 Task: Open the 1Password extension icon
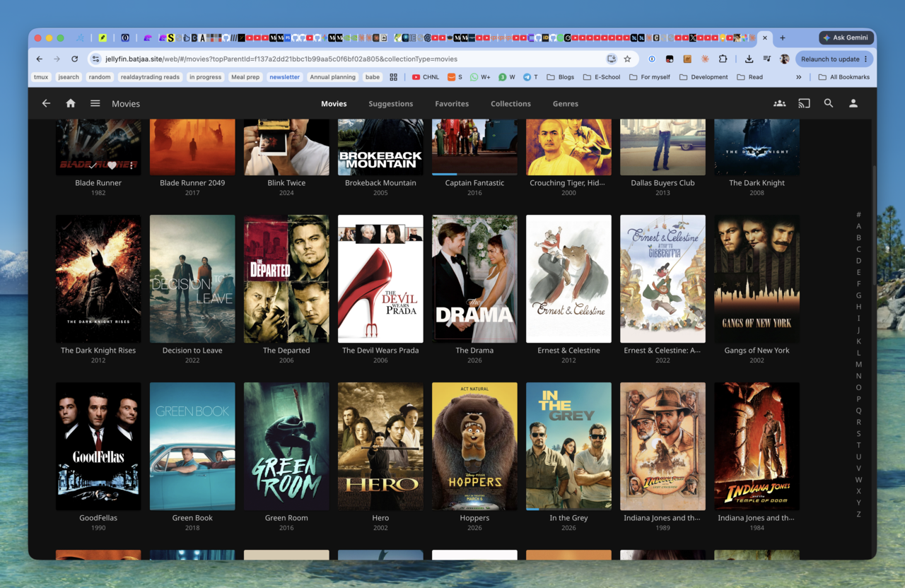pos(652,59)
